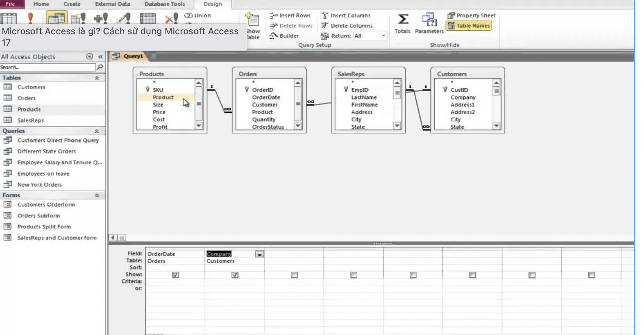Open the File tab
Viewport: 644px width, 335px height.
(11, 4)
